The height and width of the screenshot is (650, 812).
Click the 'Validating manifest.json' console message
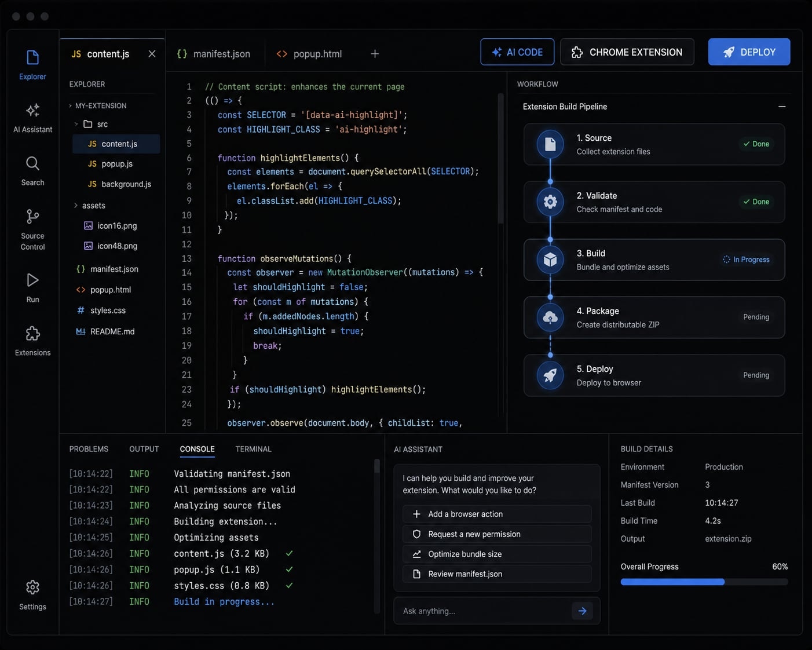232,474
